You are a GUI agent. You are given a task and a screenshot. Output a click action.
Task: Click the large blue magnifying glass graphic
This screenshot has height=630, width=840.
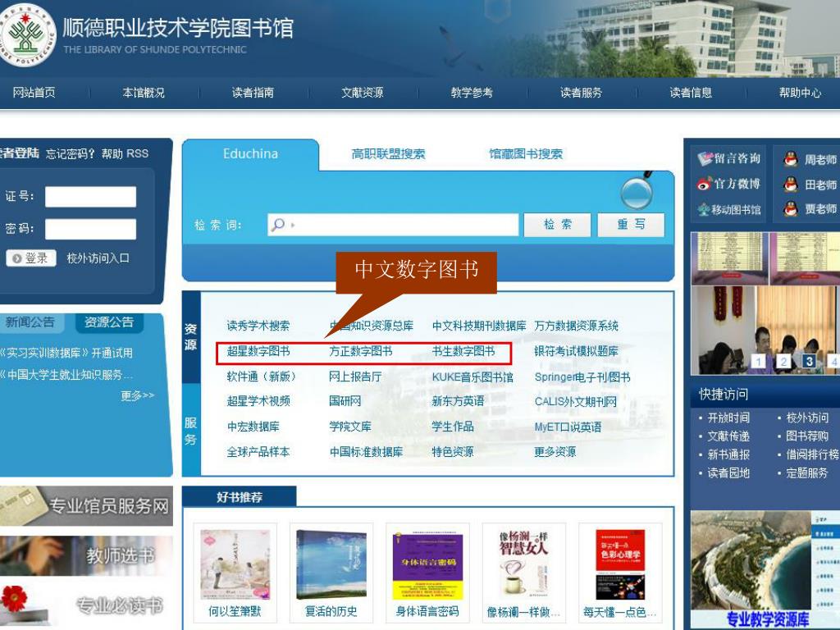[x=637, y=192]
